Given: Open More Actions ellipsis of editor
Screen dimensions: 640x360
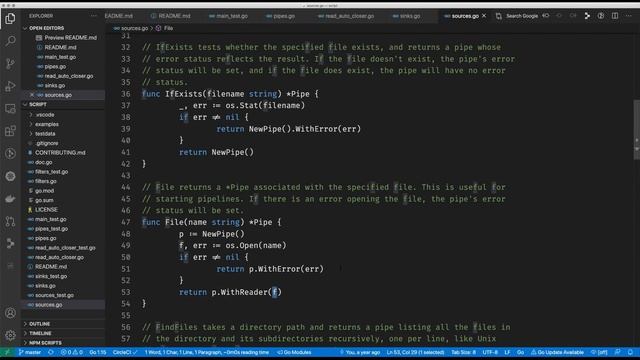Looking at the screenshot, I should (x=629, y=16).
